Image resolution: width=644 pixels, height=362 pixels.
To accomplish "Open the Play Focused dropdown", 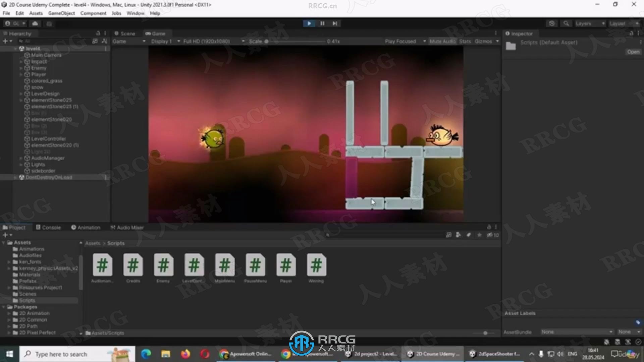I will (405, 41).
